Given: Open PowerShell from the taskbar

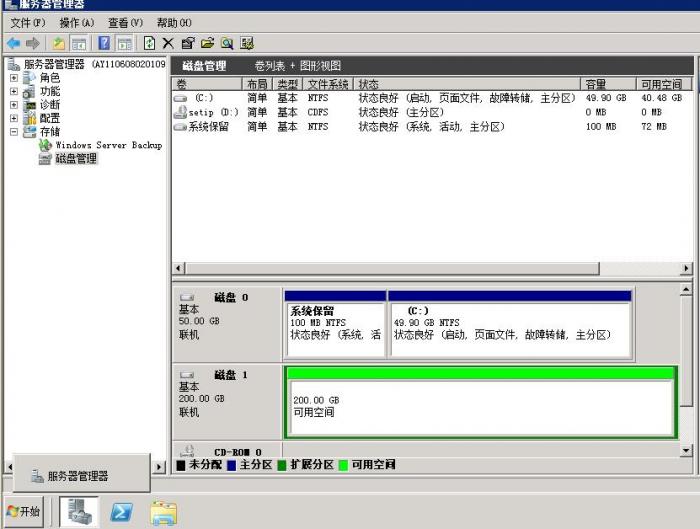Looking at the screenshot, I should 121,511.
